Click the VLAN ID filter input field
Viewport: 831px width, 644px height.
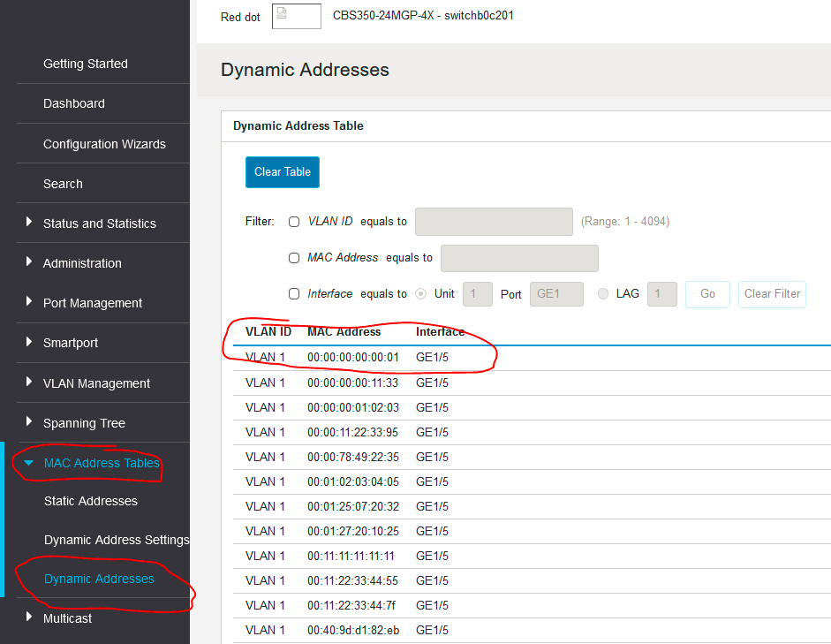pos(493,221)
